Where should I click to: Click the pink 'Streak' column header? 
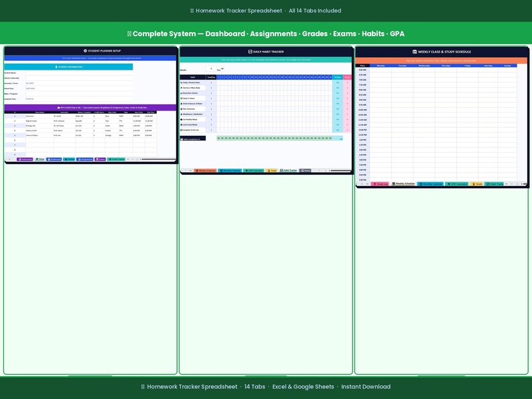347,77
